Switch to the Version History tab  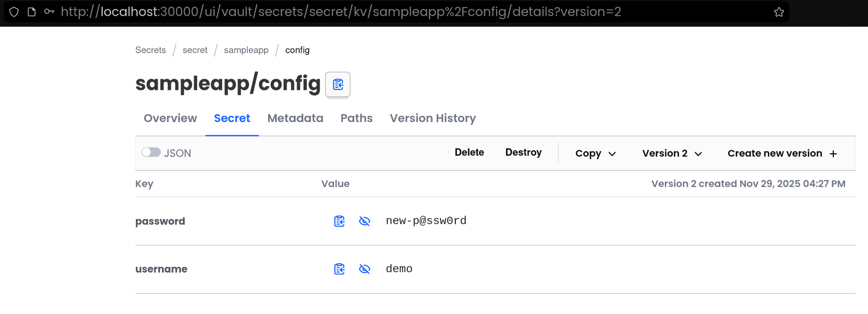(433, 118)
